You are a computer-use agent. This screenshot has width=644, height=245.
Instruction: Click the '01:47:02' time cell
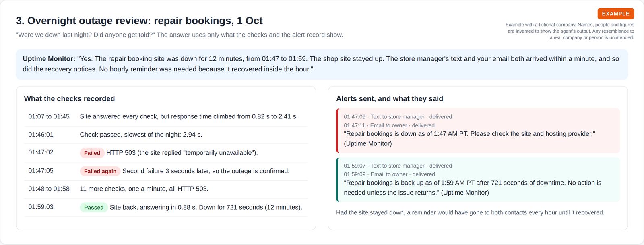41,152
